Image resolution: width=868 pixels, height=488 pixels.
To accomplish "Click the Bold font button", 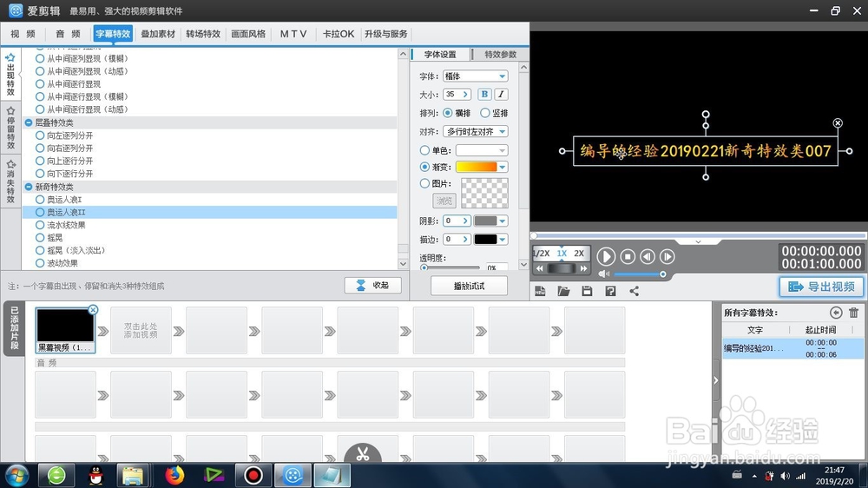I will 484,94.
